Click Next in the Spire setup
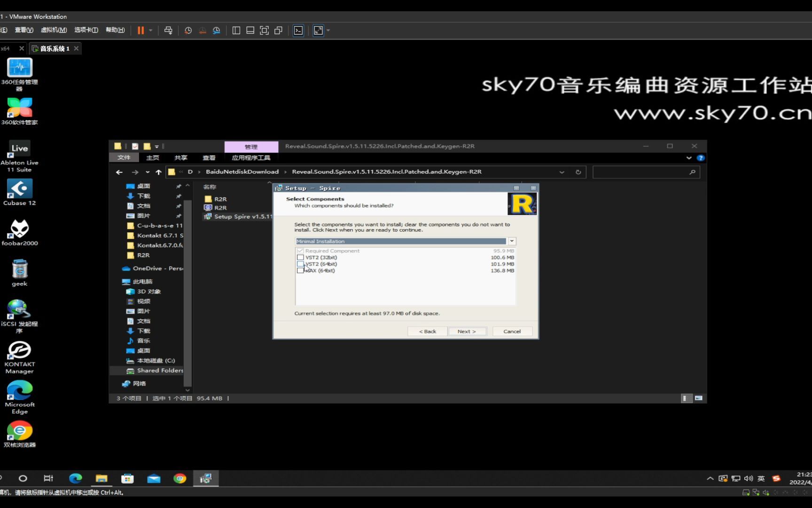812x508 pixels. [x=467, y=331]
